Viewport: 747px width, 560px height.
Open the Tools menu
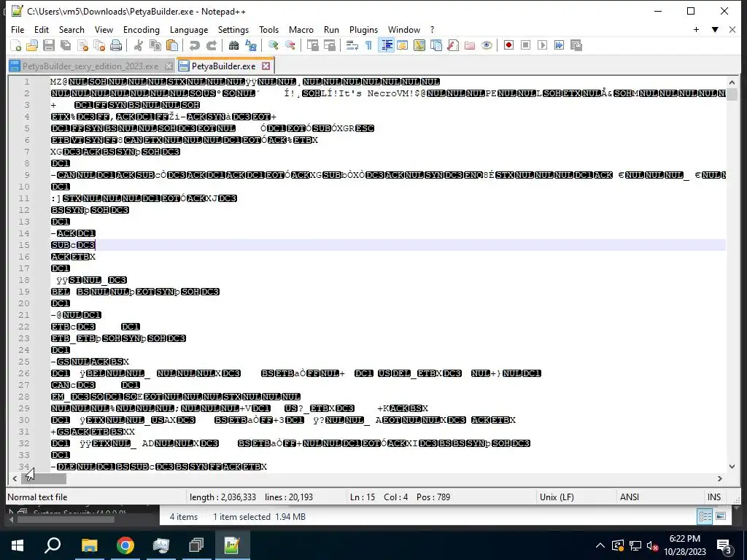(268, 29)
